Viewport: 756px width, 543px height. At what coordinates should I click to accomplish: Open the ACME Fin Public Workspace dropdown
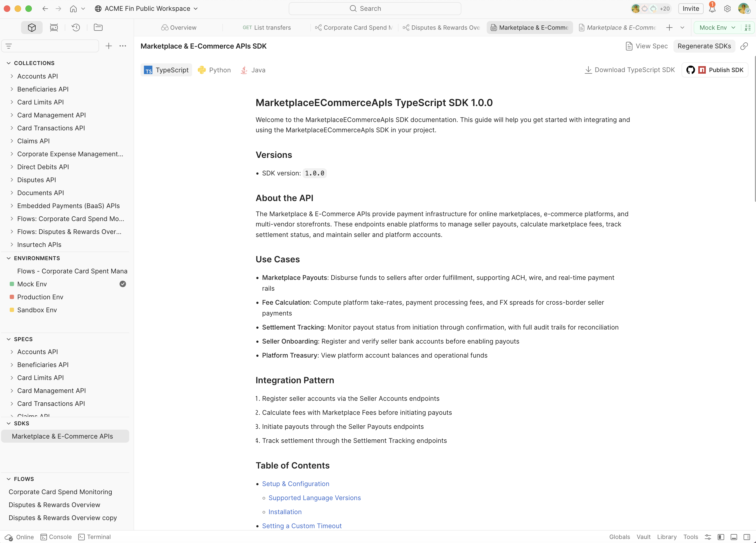coord(146,9)
